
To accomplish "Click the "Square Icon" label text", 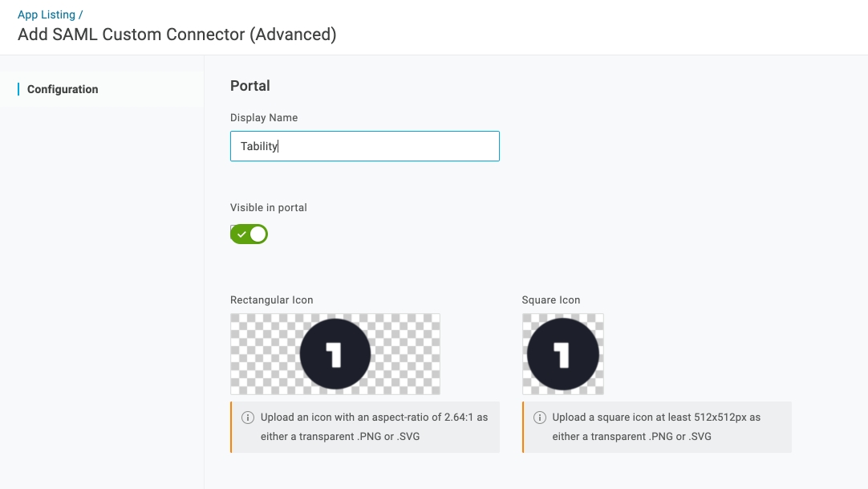I will [550, 300].
